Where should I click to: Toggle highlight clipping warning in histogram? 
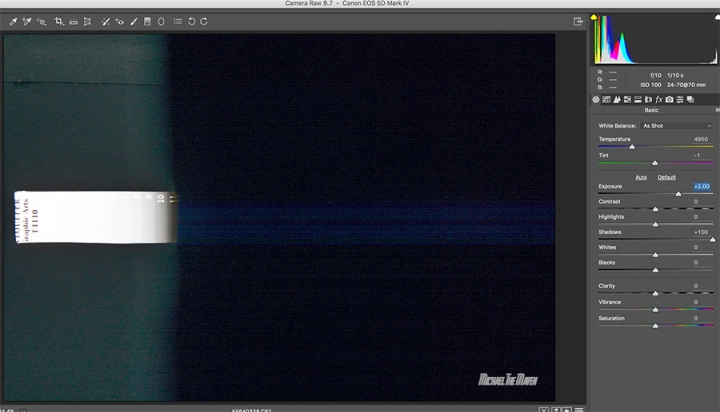click(717, 17)
